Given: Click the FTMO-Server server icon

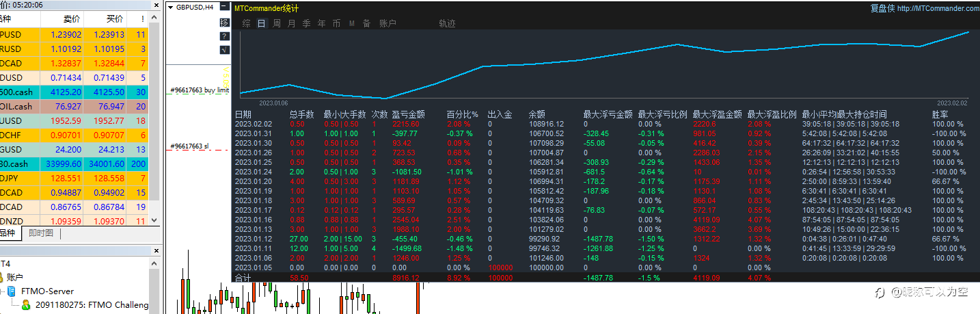Looking at the screenshot, I should [12, 291].
